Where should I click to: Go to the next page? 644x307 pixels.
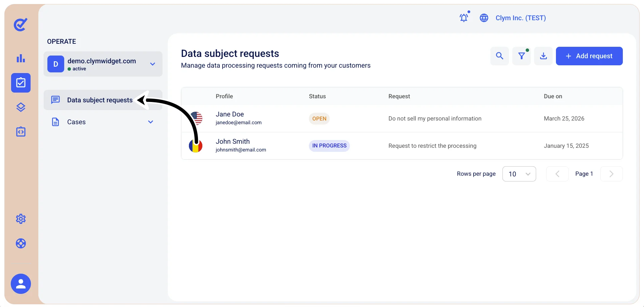click(611, 174)
